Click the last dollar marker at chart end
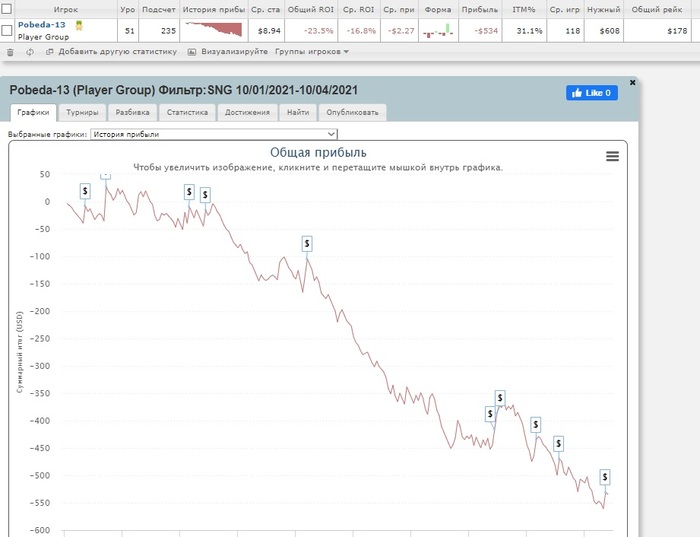The image size is (700, 537). (604, 477)
